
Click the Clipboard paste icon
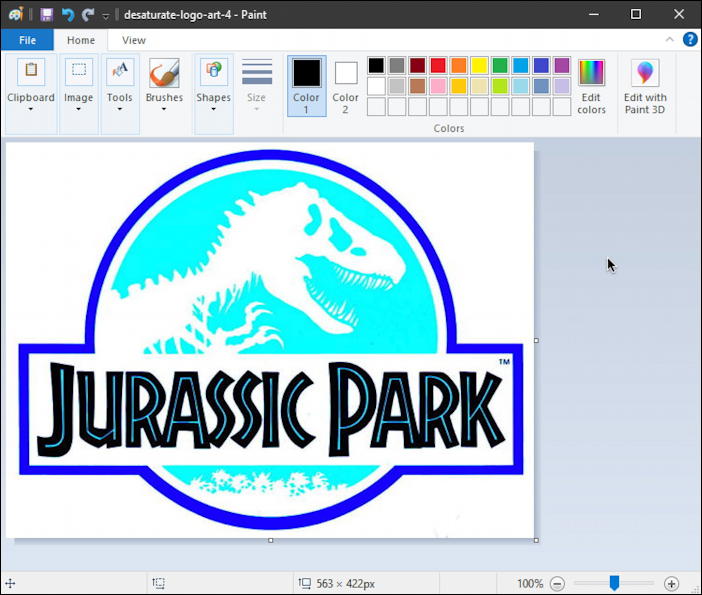(31, 71)
